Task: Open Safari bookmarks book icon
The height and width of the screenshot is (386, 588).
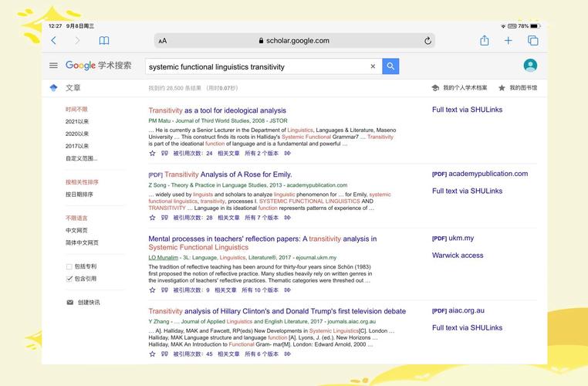Action: (104, 40)
